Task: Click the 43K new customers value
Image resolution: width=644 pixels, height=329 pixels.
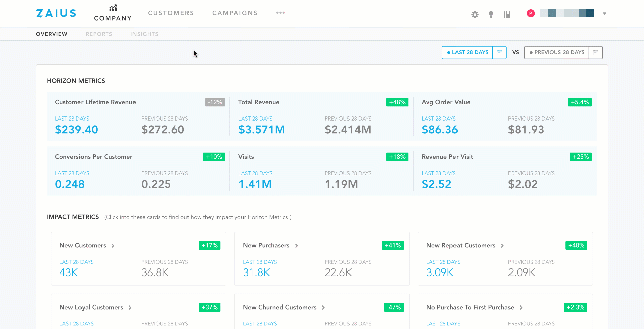Action: coord(69,273)
